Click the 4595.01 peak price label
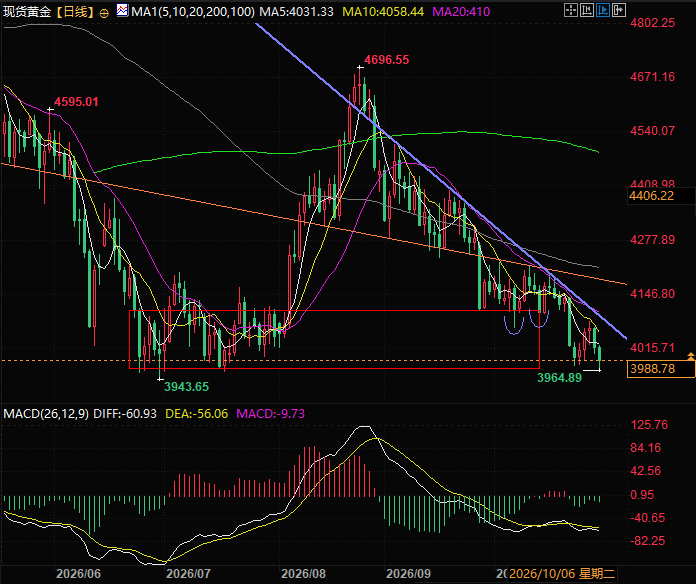 [76, 102]
